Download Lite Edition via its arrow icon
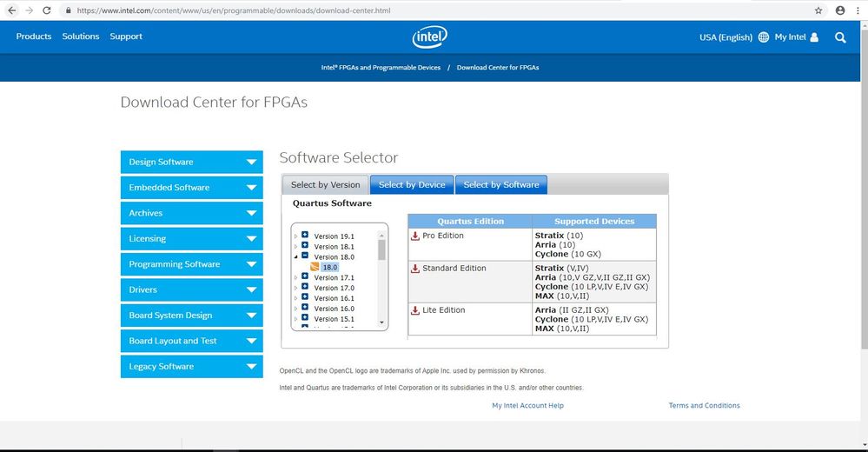This screenshot has height=452, width=868. 415,311
